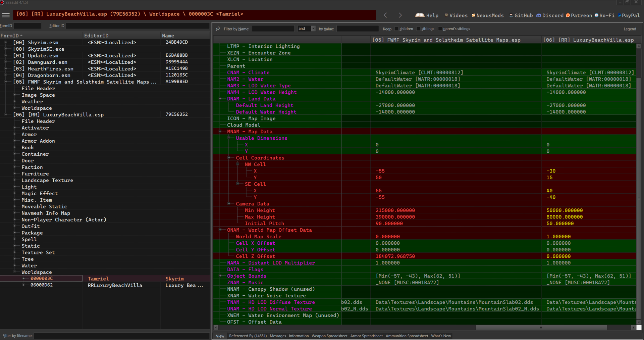Collapse the Cell Coordinates node
Viewport: 644px width, 340px height.
click(x=229, y=158)
